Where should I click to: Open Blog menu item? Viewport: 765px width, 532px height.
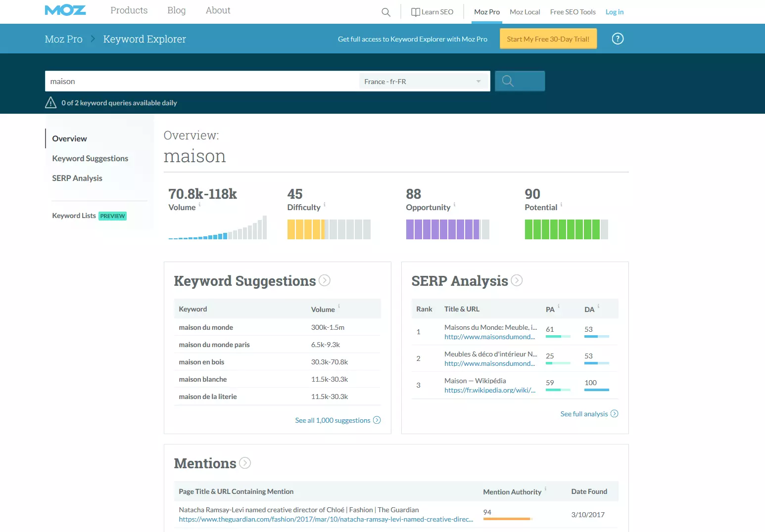pyautogui.click(x=176, y=10)
